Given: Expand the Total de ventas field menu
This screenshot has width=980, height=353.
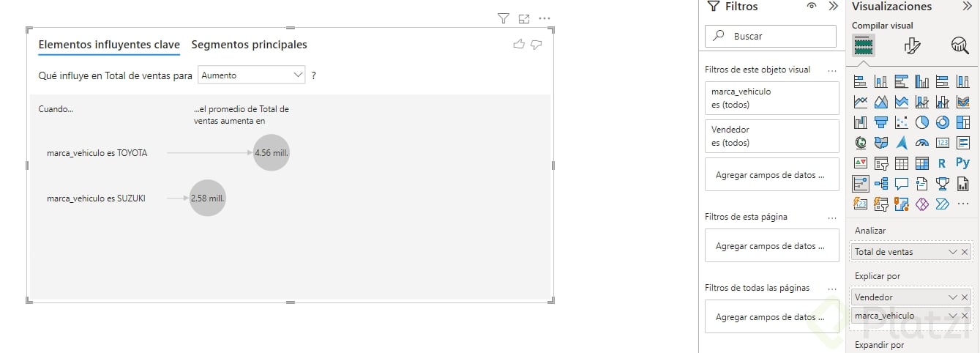Looking at the screenshot, I should (x=952, y=252).
